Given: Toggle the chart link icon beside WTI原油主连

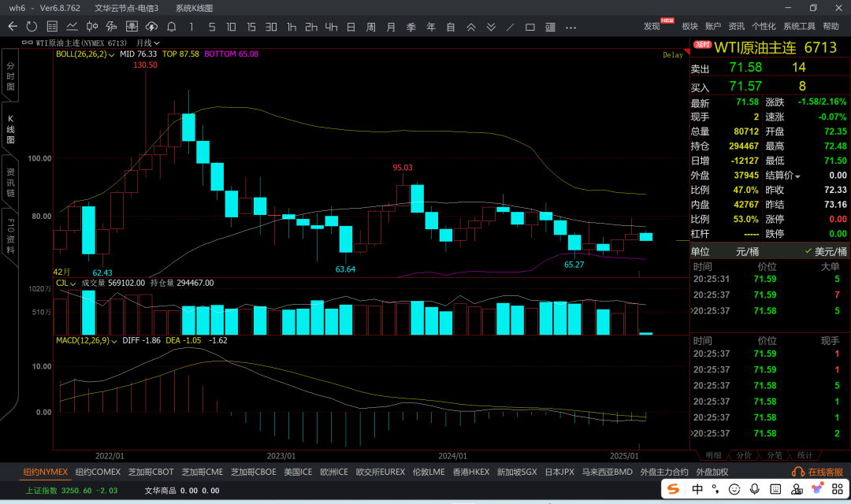Looking at the screenshot, I should 28,43.
